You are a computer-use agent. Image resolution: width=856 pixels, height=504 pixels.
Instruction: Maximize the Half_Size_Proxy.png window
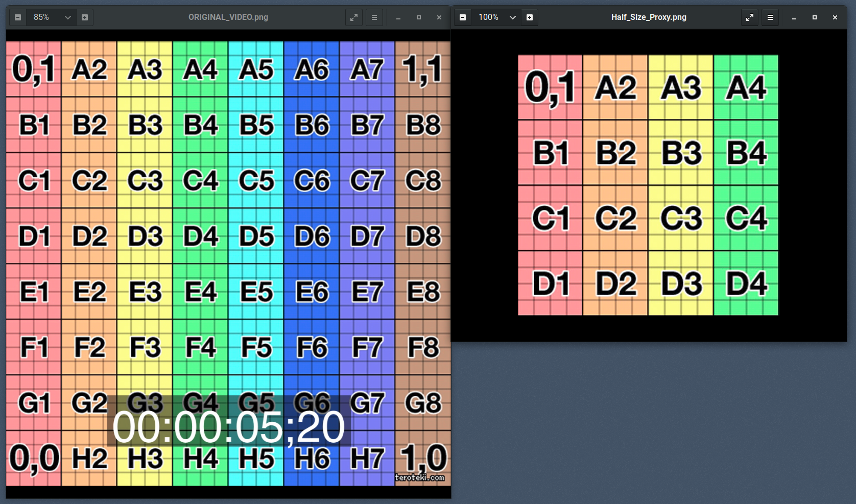(815, 17)
